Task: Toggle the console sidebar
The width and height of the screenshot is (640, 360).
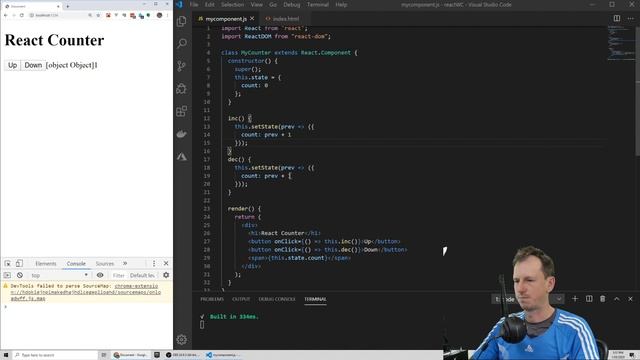Action: coord(7,275)
